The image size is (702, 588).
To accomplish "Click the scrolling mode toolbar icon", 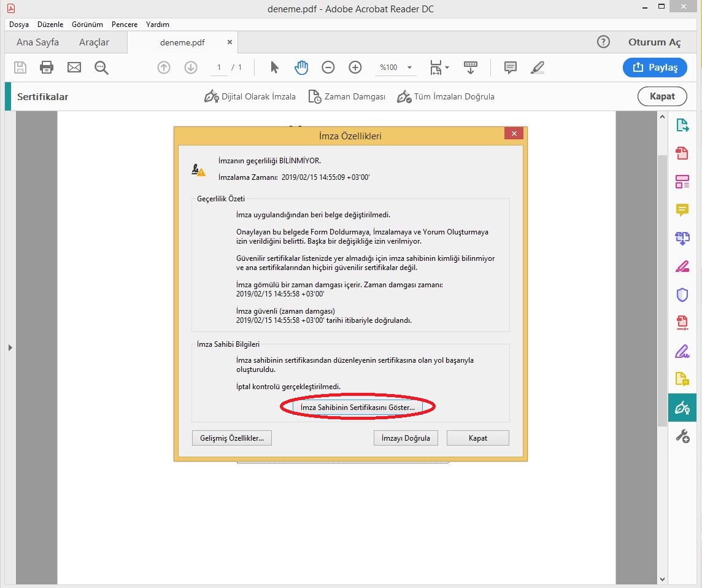I will pyautogui.click(x=470, y=68).
